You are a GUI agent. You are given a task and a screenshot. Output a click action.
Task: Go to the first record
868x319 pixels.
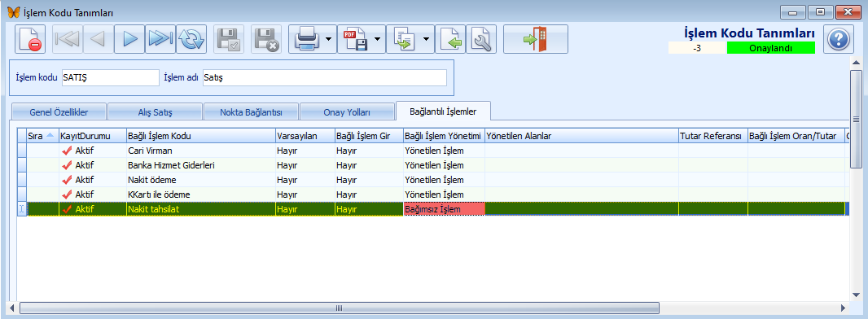(68, 39)
